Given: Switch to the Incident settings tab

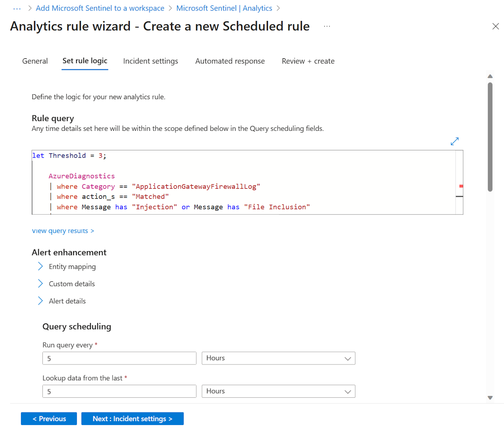Looking at the screenshot, I should [150, 61].
